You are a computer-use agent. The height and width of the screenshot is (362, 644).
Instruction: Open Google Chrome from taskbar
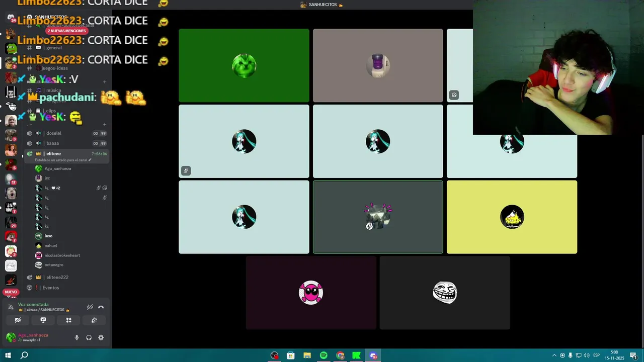340,355
